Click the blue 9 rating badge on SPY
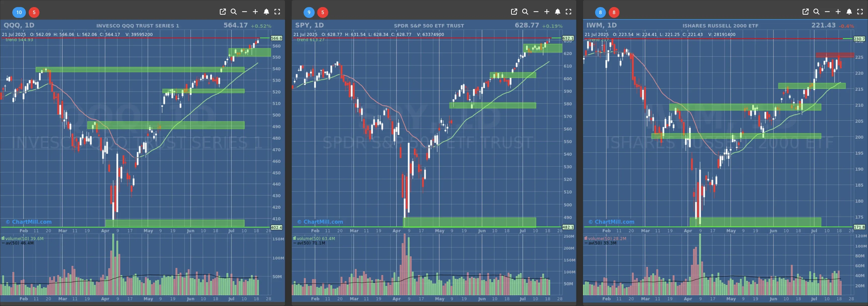This screenshot has height=306, width=868. [309, 13]
